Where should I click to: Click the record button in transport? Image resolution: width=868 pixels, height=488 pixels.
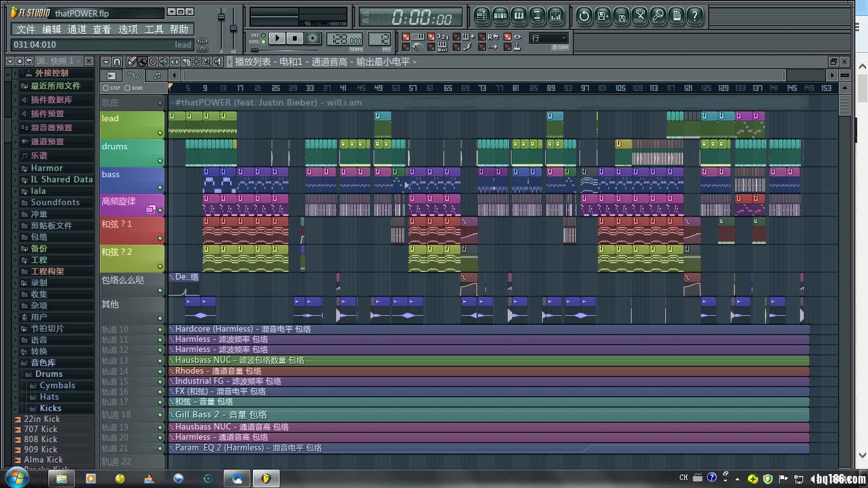[312, 38]
